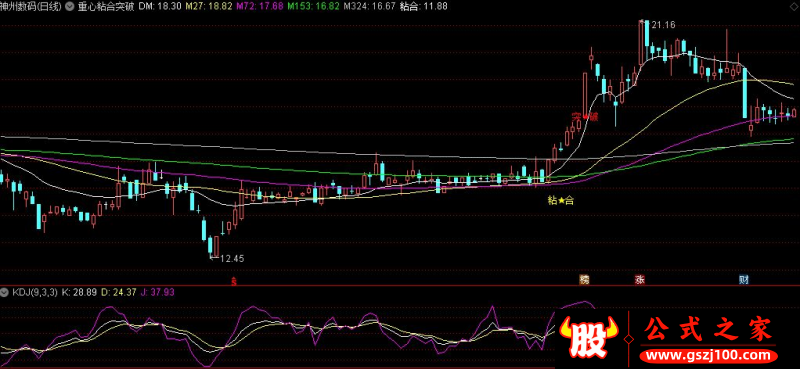Click the orange event icon left of 涨

584,280
